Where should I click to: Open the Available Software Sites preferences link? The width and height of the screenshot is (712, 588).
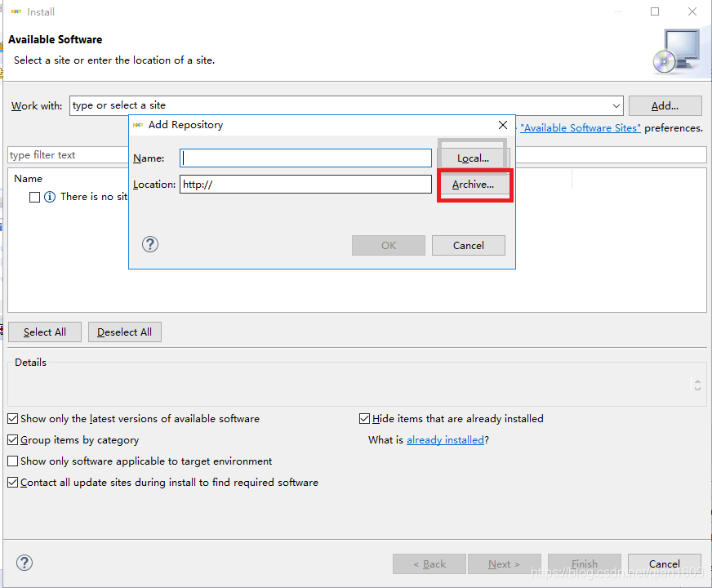(580, 128)
